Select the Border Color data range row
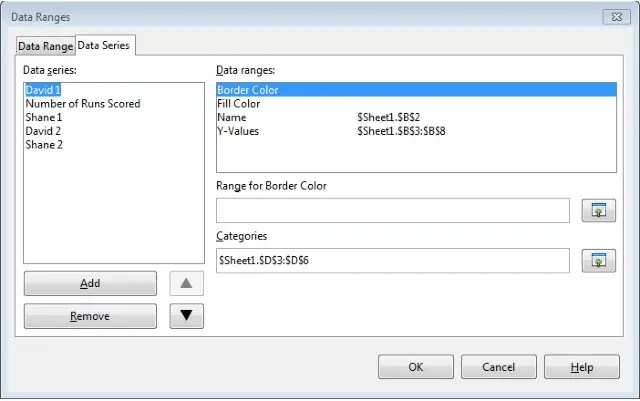 click(x=416, y=90)
